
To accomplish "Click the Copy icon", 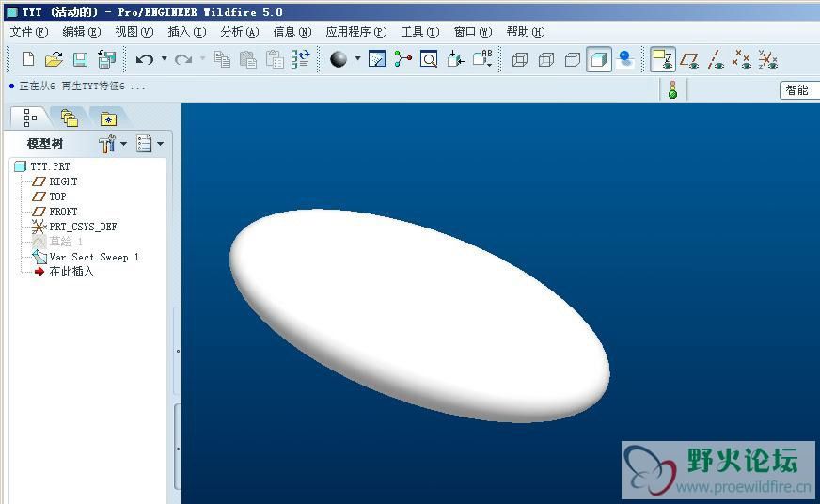I will point(222,59).
